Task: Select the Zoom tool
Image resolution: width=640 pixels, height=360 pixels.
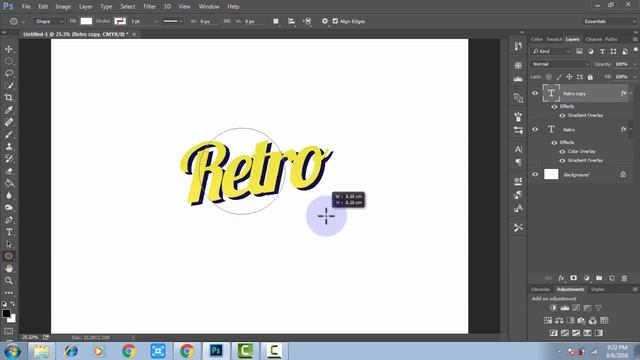Action: [9, 280]
